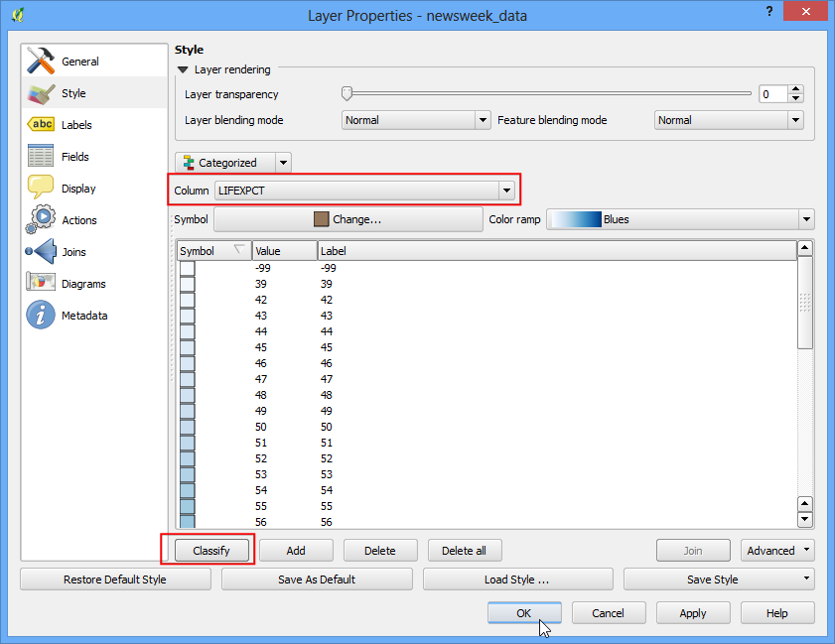Click the Classify button
The width and height of the screenshot is (835, 644).
211,551
